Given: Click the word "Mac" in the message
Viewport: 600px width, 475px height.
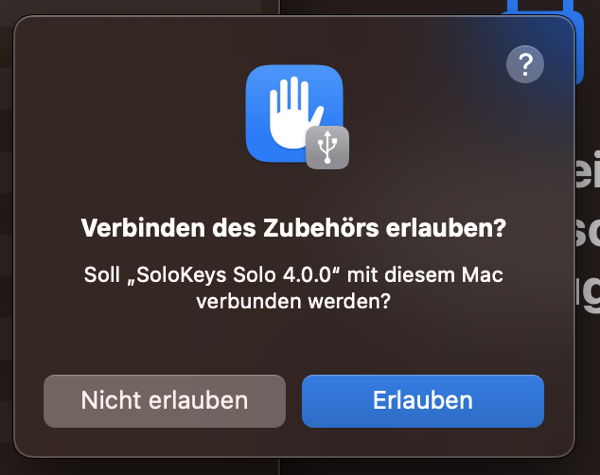Looking at the screenshot, I should point(482,275).
